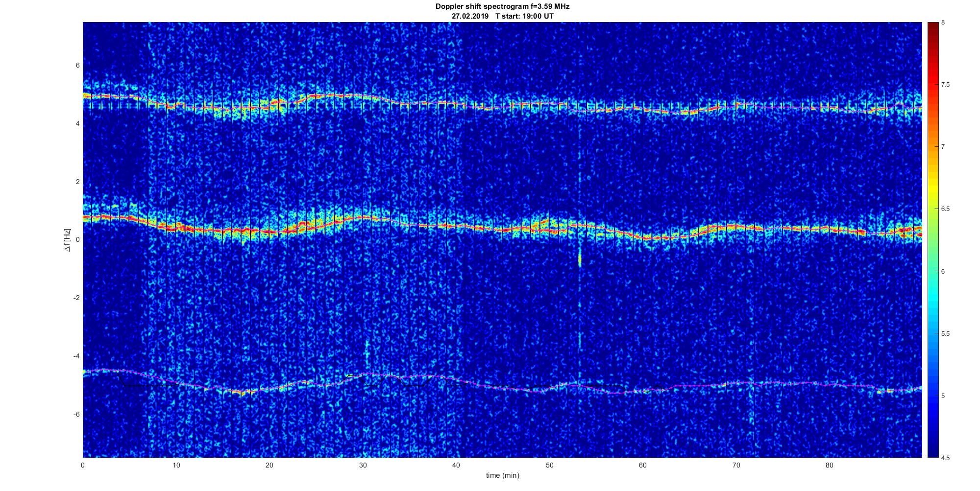Click the dark red top of the colorbar

932,28
